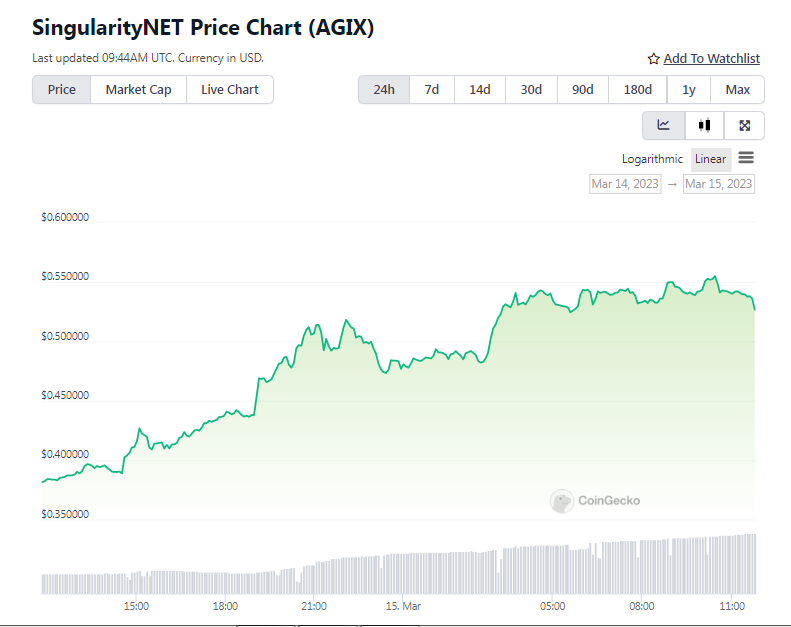This screenshot has height=627, width=791.
Task: Choose the 30d time range
Action: [x=531, y=90]
